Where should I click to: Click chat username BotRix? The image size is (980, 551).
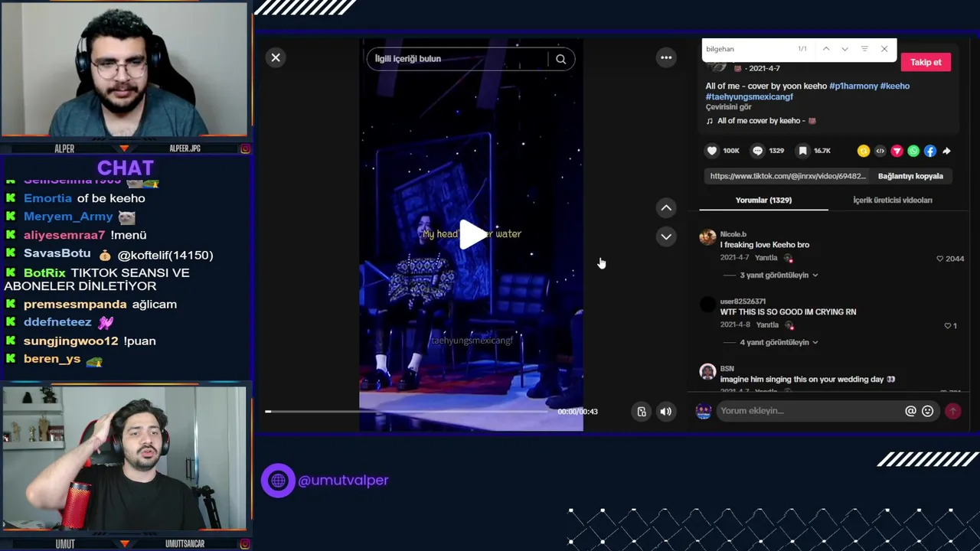pos(44,272)
